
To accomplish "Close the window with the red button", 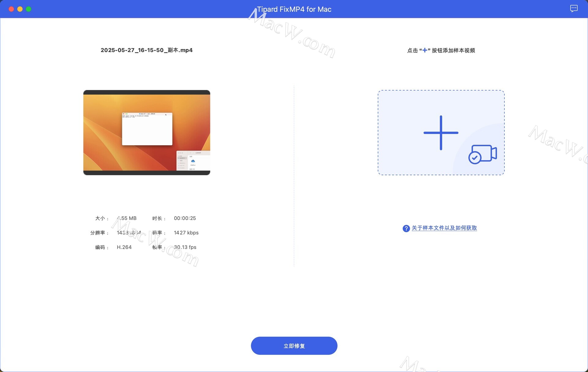I will tap(11, 9).
